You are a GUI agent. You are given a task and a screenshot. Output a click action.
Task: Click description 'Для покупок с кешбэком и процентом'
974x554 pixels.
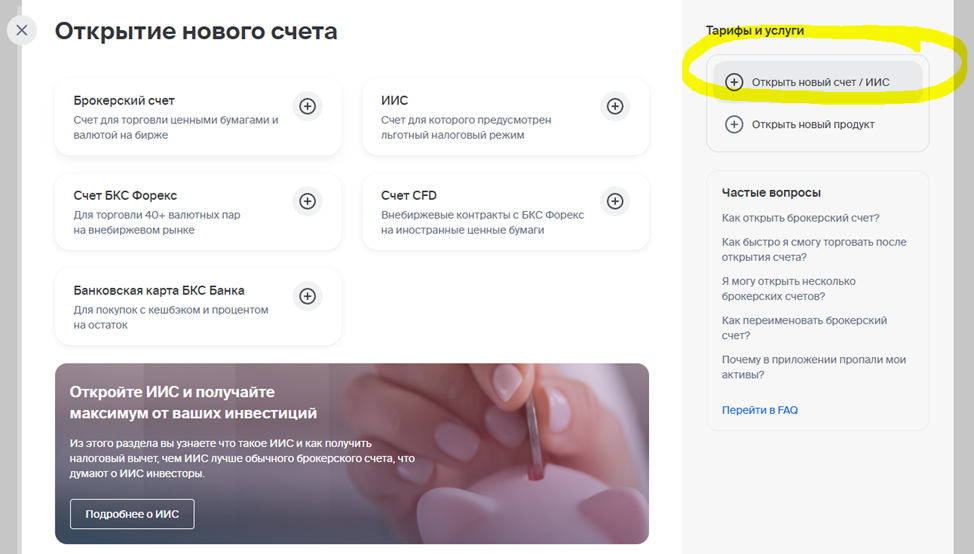(x=171, y=317)
